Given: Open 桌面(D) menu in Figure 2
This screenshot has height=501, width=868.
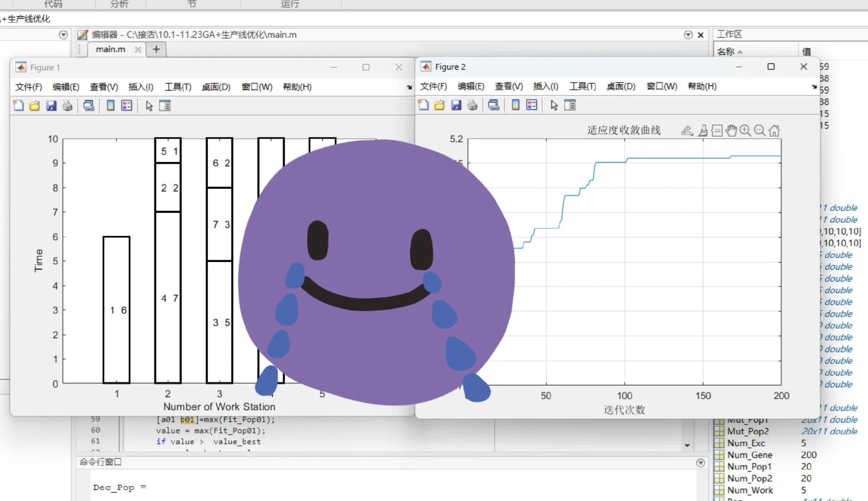Looking at the screenshot, I should 621,86.
